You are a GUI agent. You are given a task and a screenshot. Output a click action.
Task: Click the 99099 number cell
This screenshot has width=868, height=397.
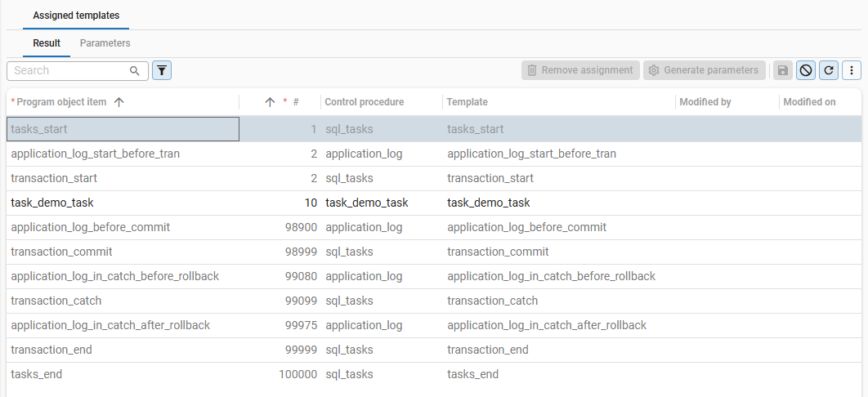coord(280,301)
